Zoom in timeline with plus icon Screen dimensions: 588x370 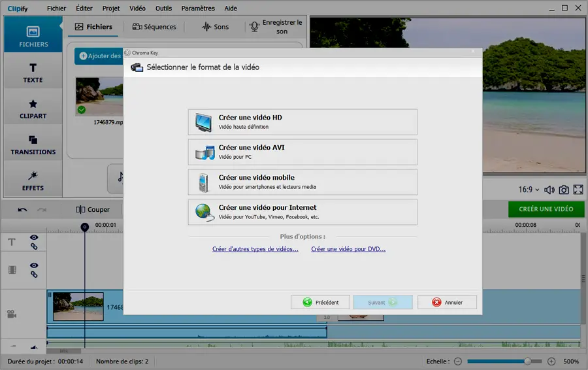pyautogui.click(x=551, y=362)
